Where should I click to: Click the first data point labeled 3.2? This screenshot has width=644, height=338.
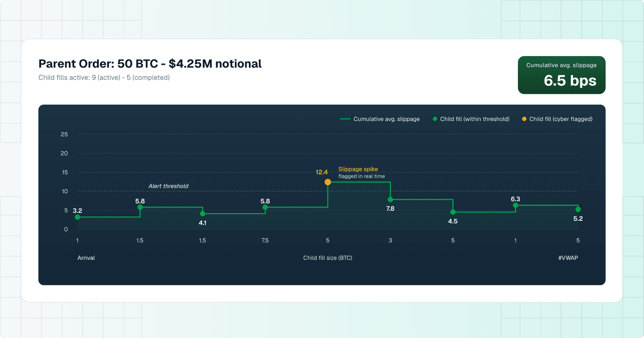pyautogui.click(x=78, y=217)
